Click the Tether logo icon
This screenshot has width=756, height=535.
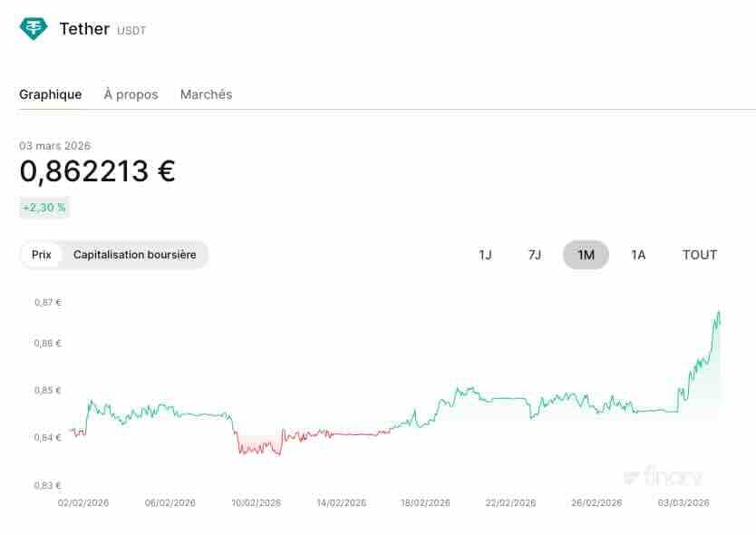[x=33, y=28]
